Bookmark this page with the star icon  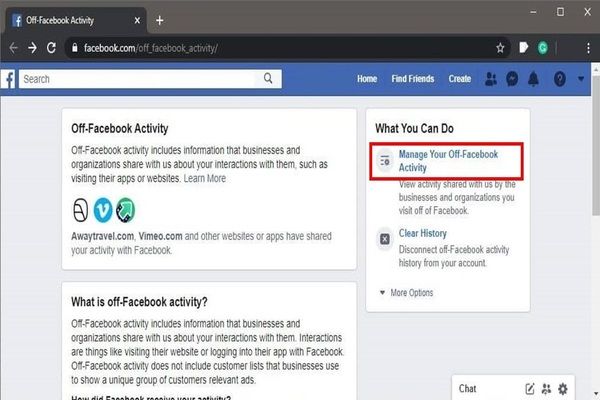(x=500, y=47)
